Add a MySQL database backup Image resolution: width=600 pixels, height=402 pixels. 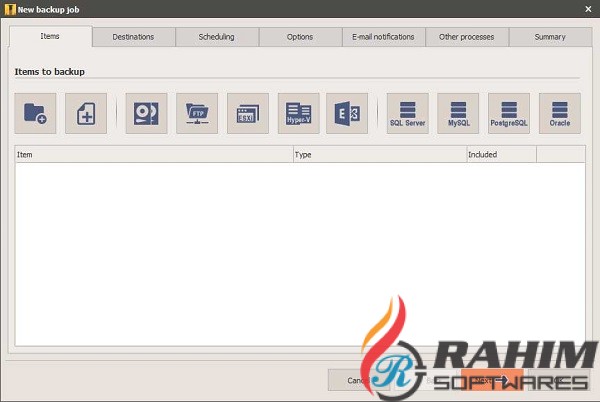(458, 113)
